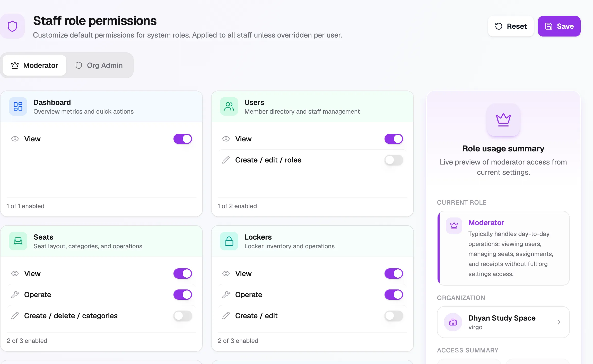The width and height of the screenshot is (593, 364).
Task: Click the eye icon in Lockers View row
Action: [x=226, y=274]
